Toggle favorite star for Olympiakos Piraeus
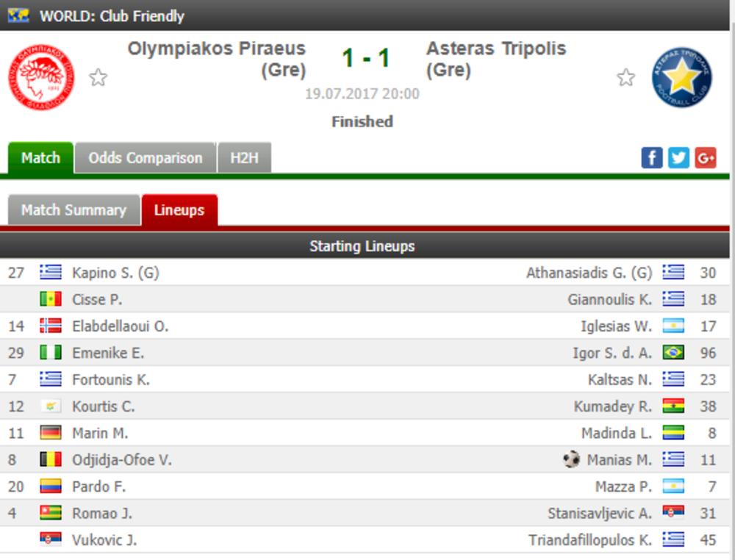735x560 pixels. pos(98,77)
